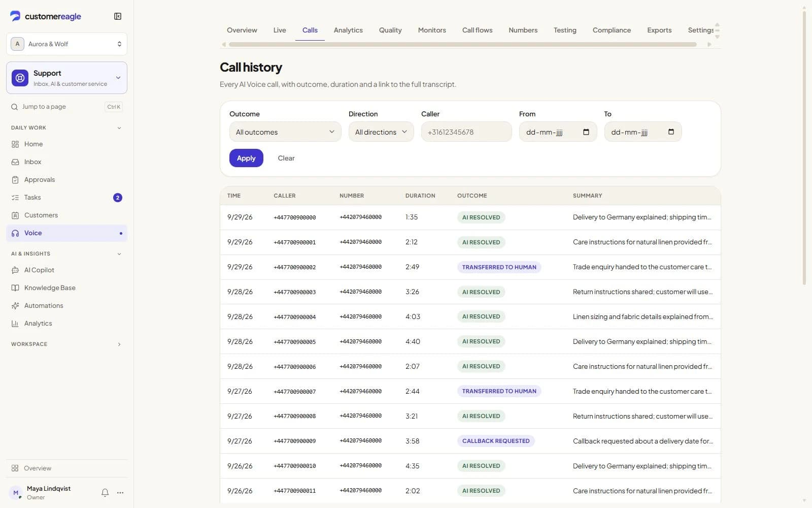Image resolution: width=812 pixels, height=508 pixels.
Task: Open Knowledge Base book icon item
Action: (x=66, y=288)
